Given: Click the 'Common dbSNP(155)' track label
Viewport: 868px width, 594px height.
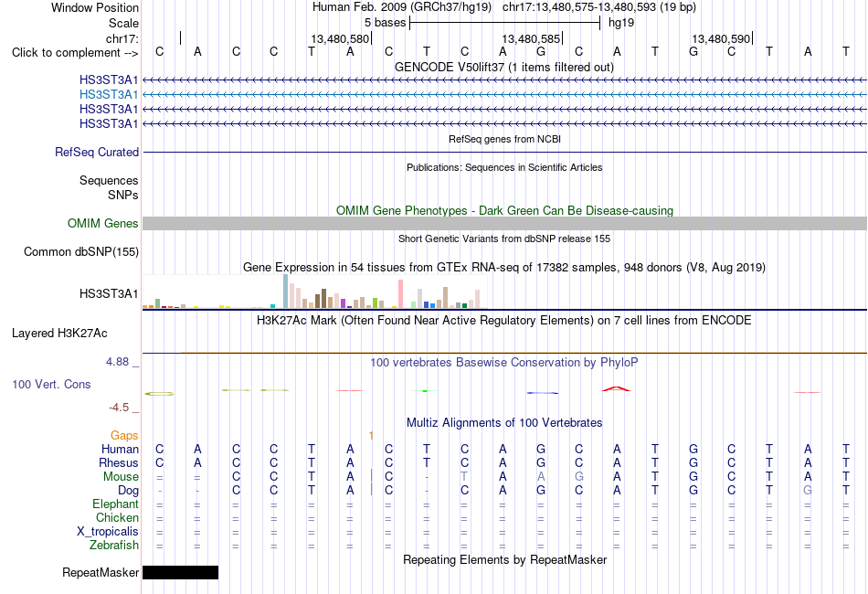Looking at the screenshot, I should click(81, 252).
